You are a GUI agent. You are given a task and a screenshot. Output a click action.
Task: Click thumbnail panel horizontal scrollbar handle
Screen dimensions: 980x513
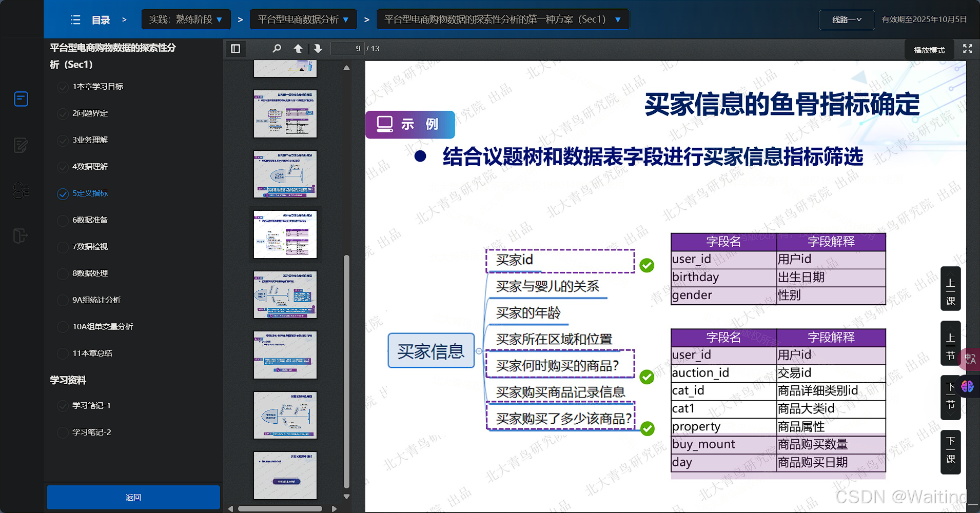click(x=280, y=509)
